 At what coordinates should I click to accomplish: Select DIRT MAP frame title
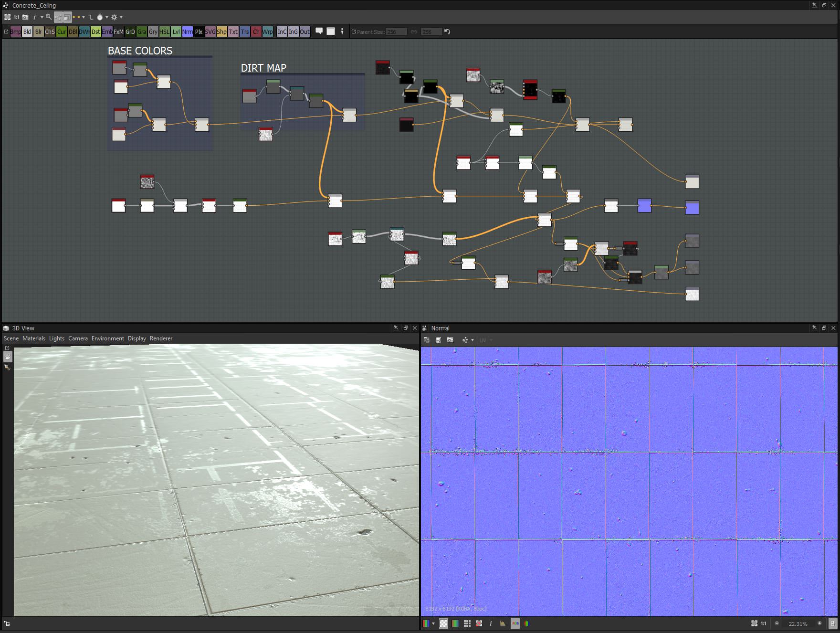point(263,68)
